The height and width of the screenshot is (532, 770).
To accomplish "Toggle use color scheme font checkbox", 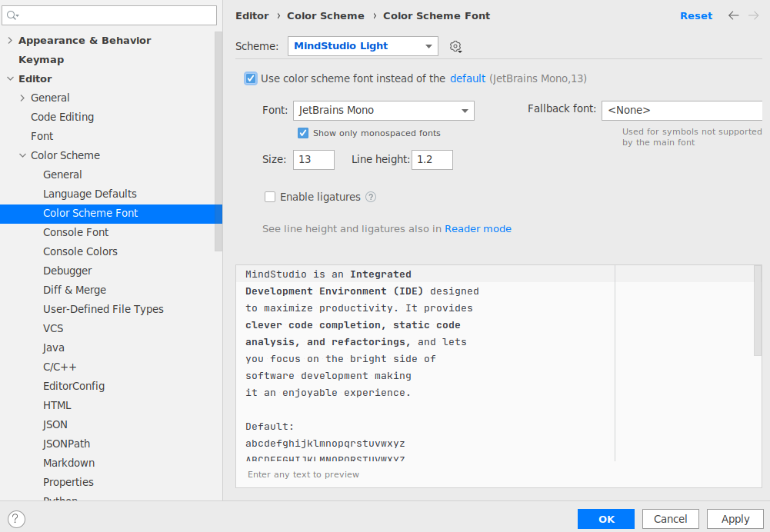I will click(x=251, y=78).
